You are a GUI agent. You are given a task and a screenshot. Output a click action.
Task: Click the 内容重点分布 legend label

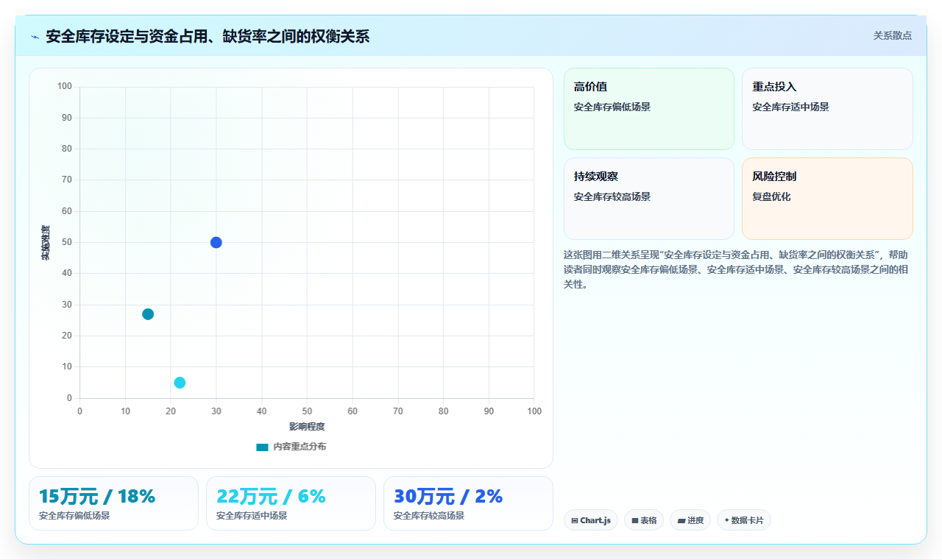[300, 447]
